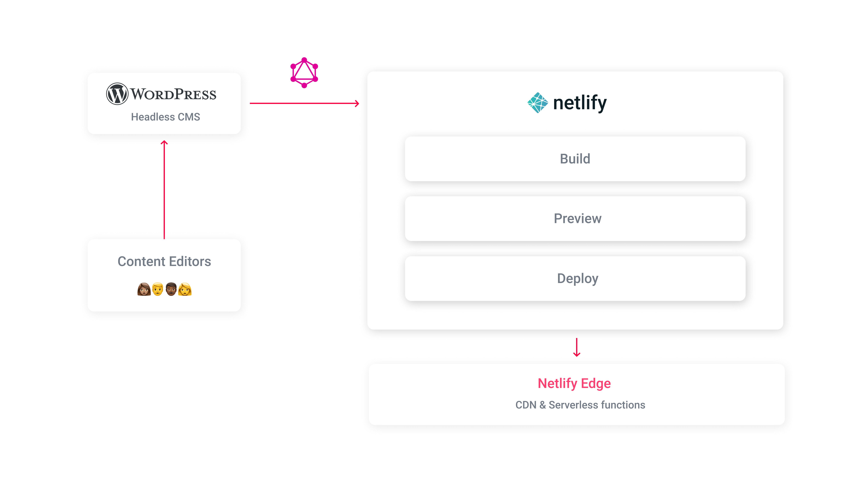
Task: Click the red Netlify Edge heading
Action: pyautogui.click(x=574, y=383)
